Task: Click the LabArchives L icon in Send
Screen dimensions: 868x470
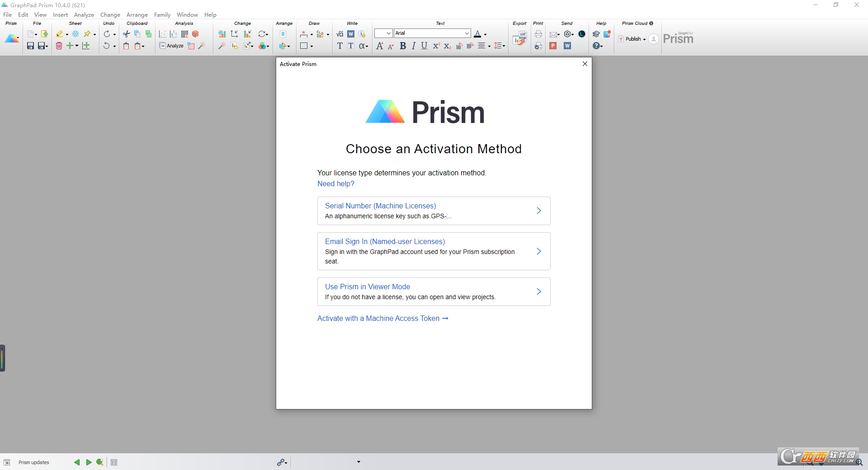Action: tap(582, 34)
